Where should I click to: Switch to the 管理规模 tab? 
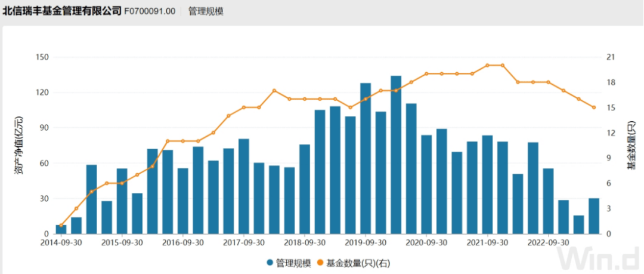[x=206, y=11]
